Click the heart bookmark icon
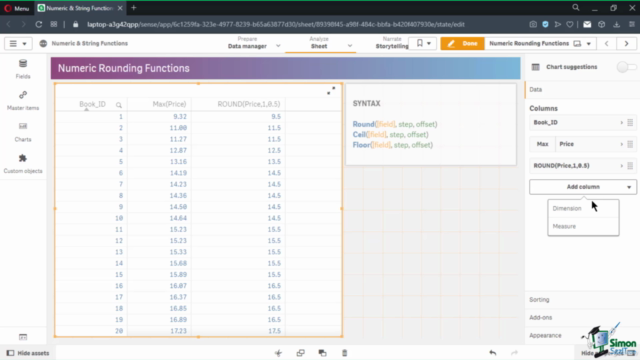The height and width of the screenshot is (360, 640). point(570,24)
